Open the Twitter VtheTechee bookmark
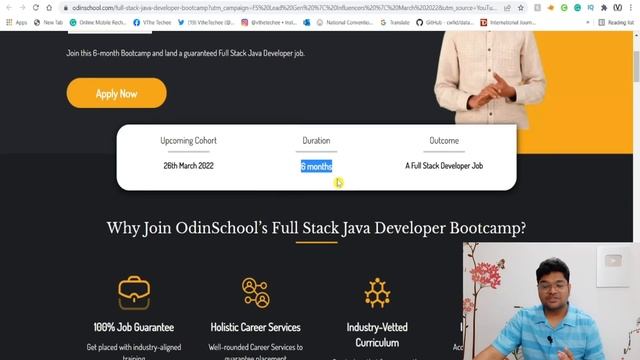The image size is (640, 360). click(206, 22)
